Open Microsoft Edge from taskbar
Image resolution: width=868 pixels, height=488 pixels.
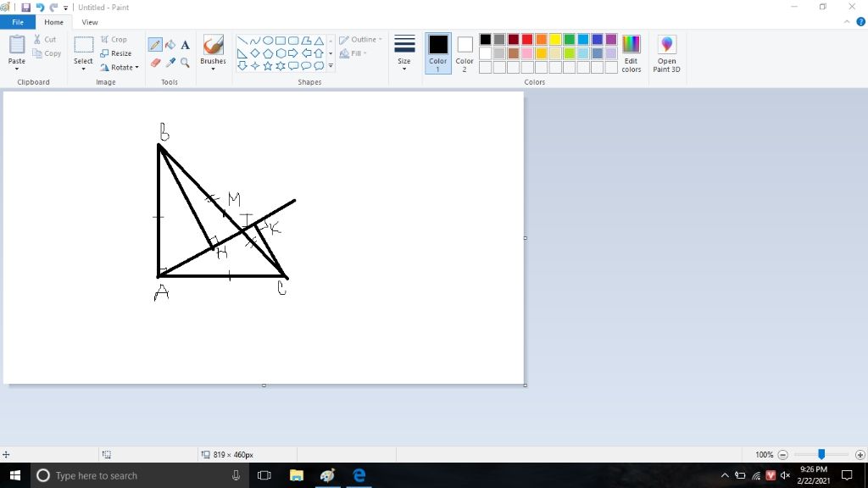click(x=359, y=475)
